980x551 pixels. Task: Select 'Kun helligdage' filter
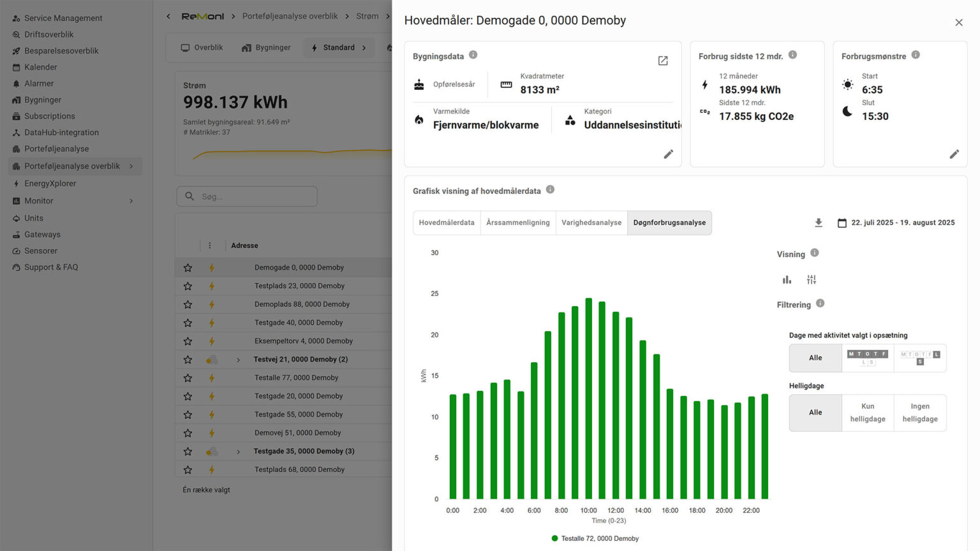[x=868, y=413]
